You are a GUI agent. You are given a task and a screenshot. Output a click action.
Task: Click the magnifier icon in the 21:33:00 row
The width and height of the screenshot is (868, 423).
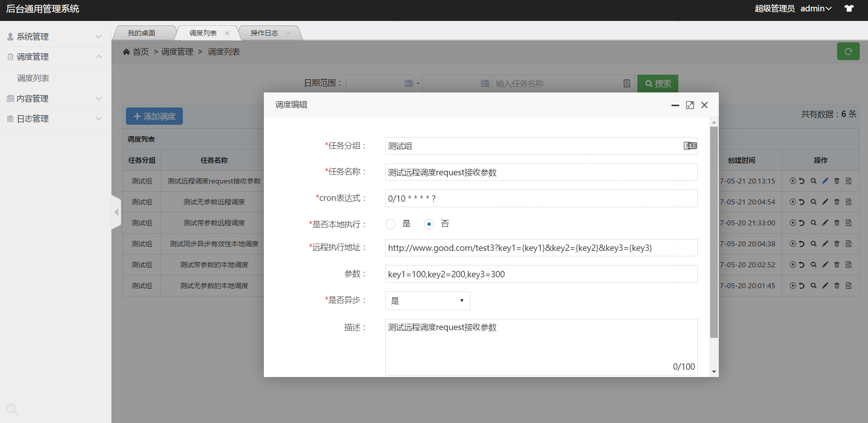(x=813, y=223)
